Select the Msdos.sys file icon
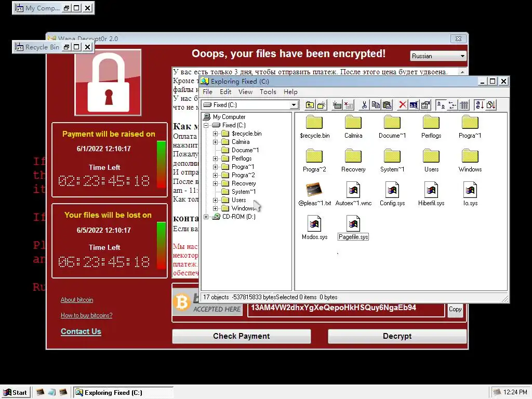The height and width of the screenshot is (399, 532). click(x=314, y=223)
